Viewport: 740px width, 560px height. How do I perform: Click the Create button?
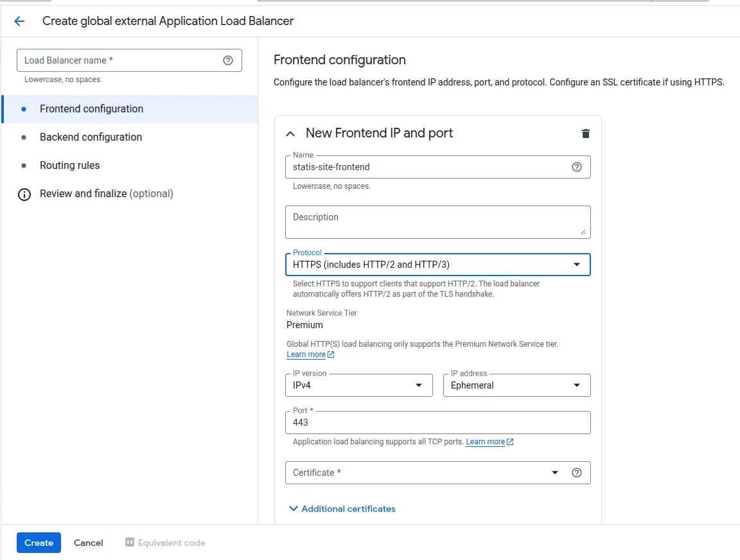[x=38, y=543]
